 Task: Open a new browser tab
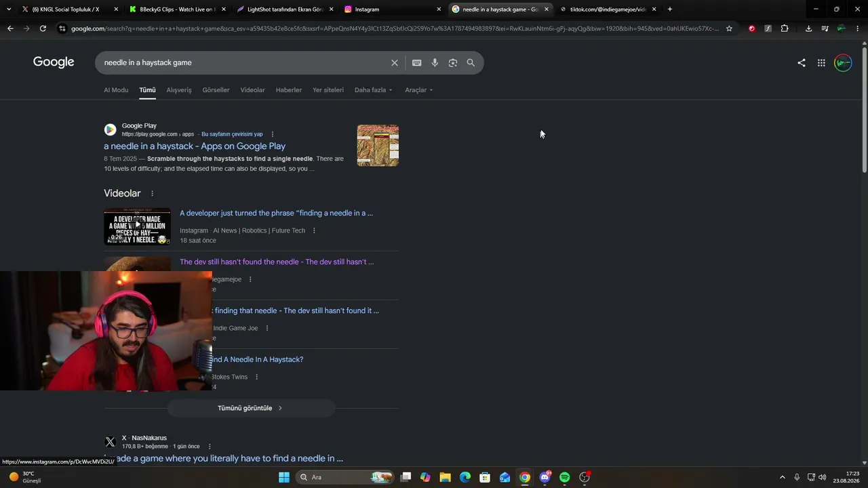670,9
